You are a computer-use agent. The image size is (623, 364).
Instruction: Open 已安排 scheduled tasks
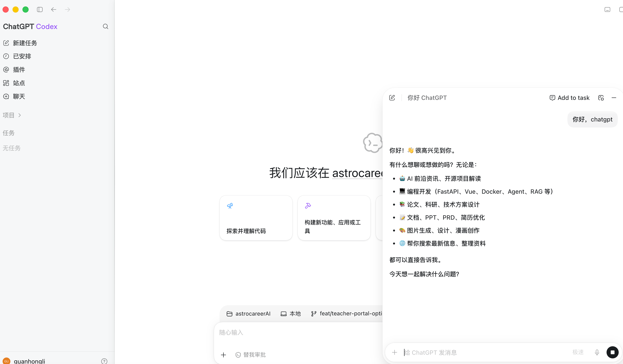click(17, 56)
